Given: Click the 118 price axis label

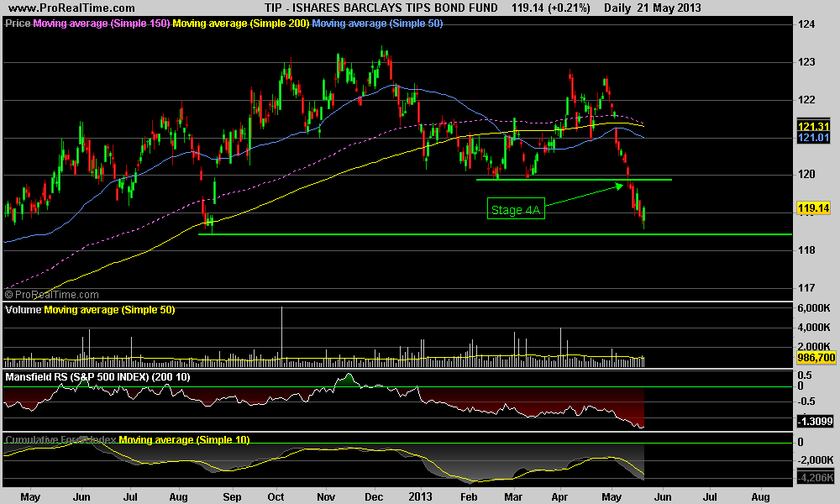Looking at the screenshot, I should pos(806,250).
